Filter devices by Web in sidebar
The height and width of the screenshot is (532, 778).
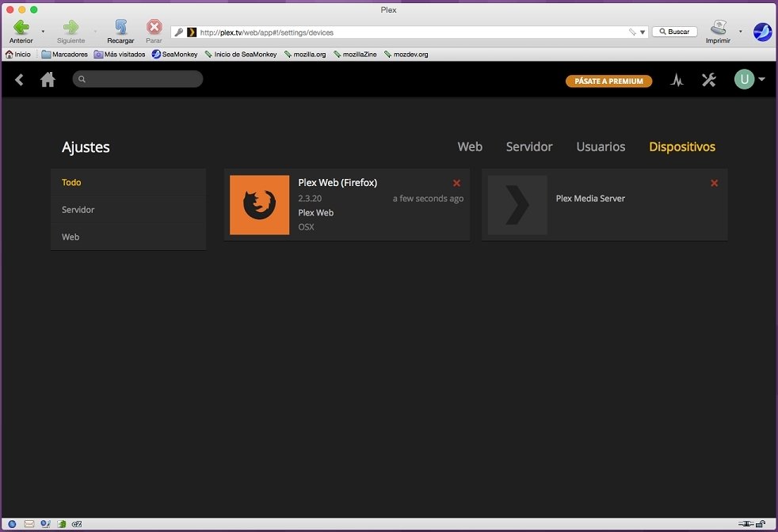tap(128, 237)
